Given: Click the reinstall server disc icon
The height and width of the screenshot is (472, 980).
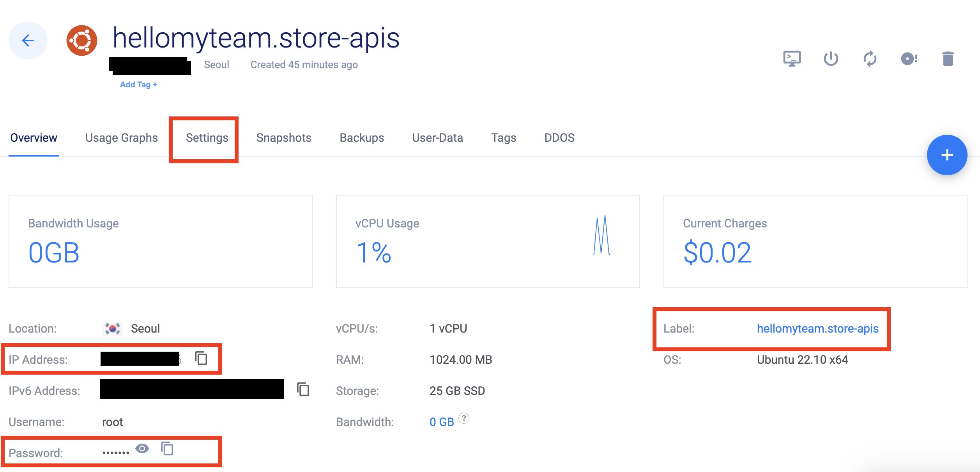Looking at the screenshot, I should click(909, 59).
